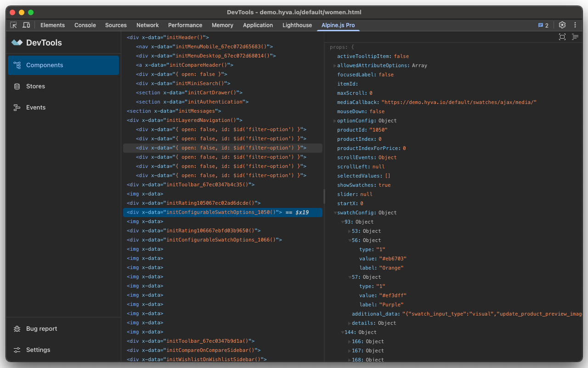Expand the allowedAttributeOptions array

click(x=335, y=66)
